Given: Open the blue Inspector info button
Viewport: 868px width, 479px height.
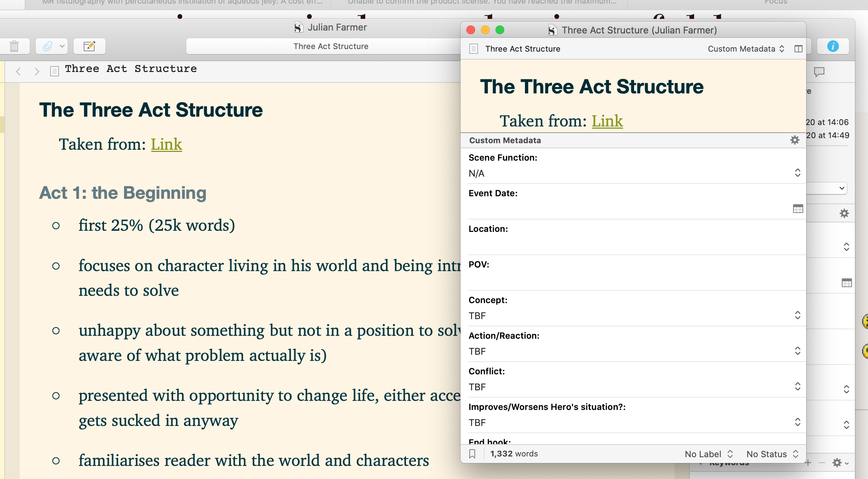Looking at the screenshot, I should click(833, 46).
